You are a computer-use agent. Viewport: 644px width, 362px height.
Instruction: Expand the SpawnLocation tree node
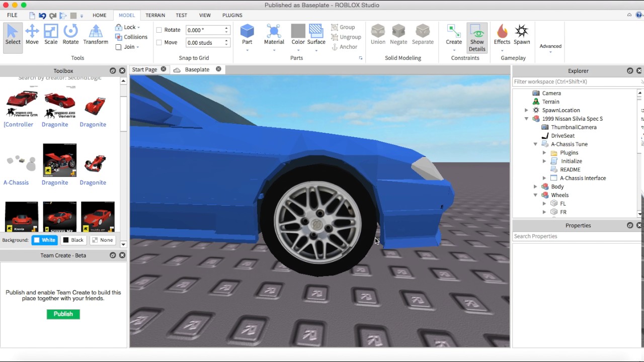[x=526, y=110]
